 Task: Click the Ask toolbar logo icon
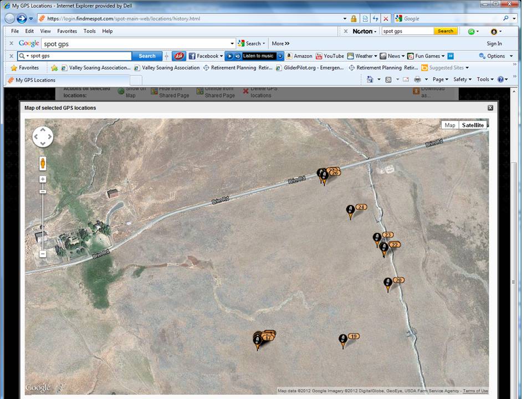179,56
